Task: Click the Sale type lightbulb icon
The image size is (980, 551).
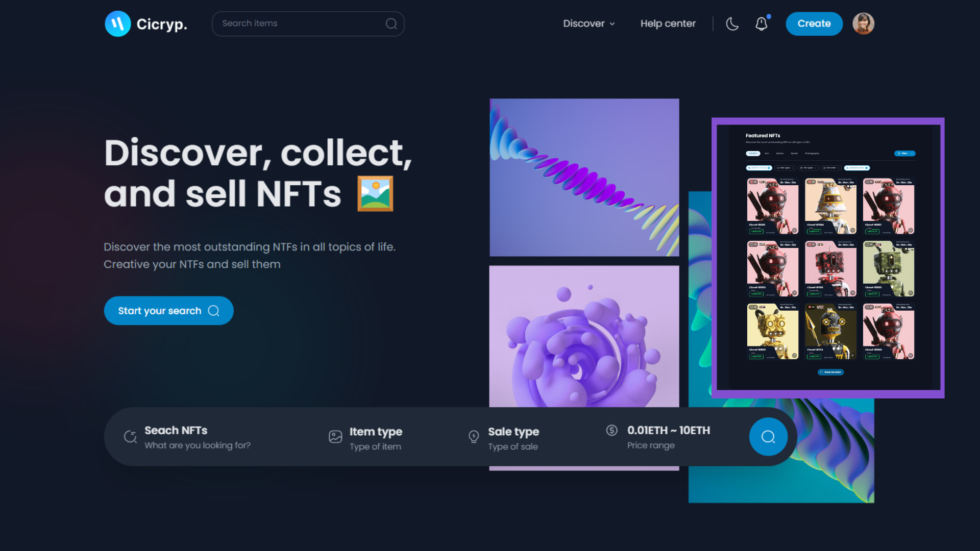Action: pos(474,437)
